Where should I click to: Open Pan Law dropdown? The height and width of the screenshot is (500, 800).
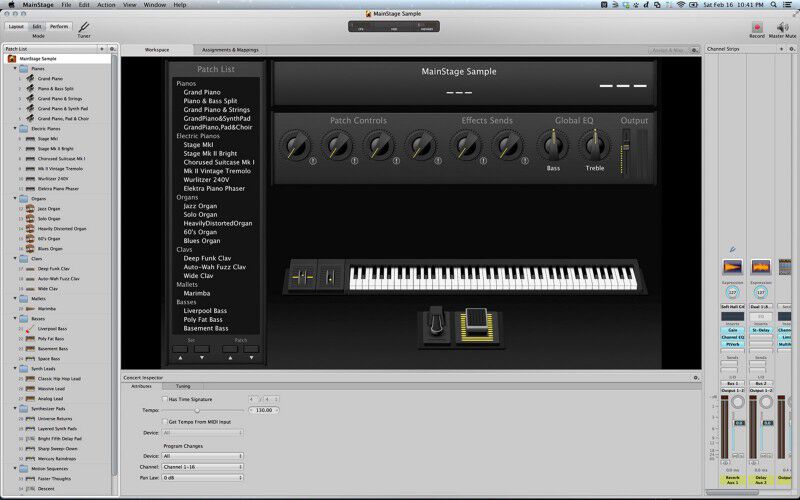coord(203,478)
